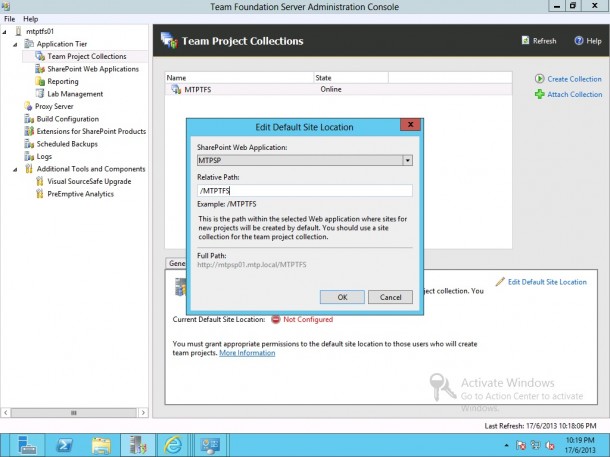
Task: Open the File menu
Action: [x=9, y=19]
